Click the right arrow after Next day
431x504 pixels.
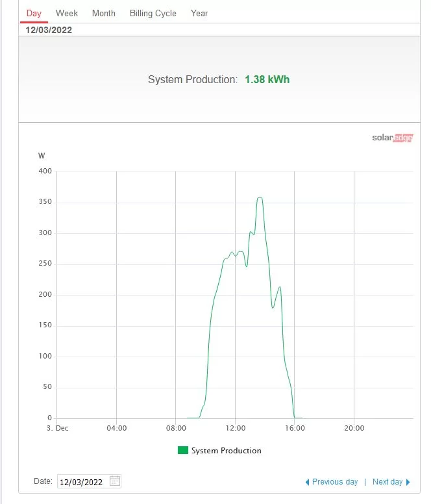click(408, 482)
